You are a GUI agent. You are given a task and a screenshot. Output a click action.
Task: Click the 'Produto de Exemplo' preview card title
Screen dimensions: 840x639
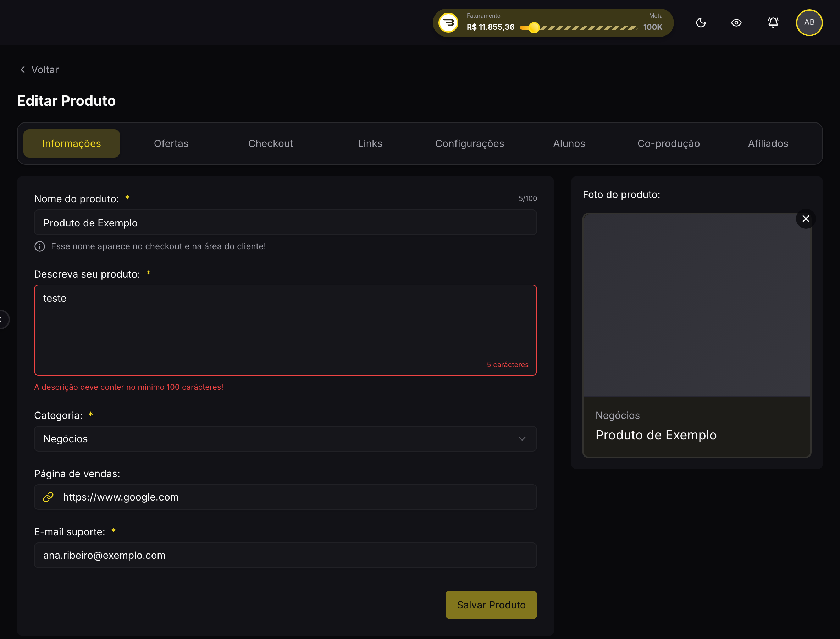click(x=656, y=435)
